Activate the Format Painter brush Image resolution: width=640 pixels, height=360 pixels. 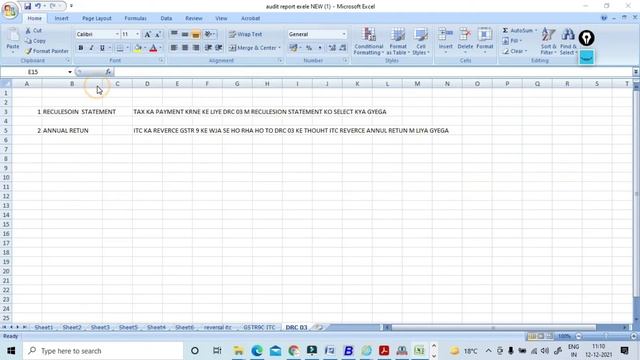pos(47,51)
